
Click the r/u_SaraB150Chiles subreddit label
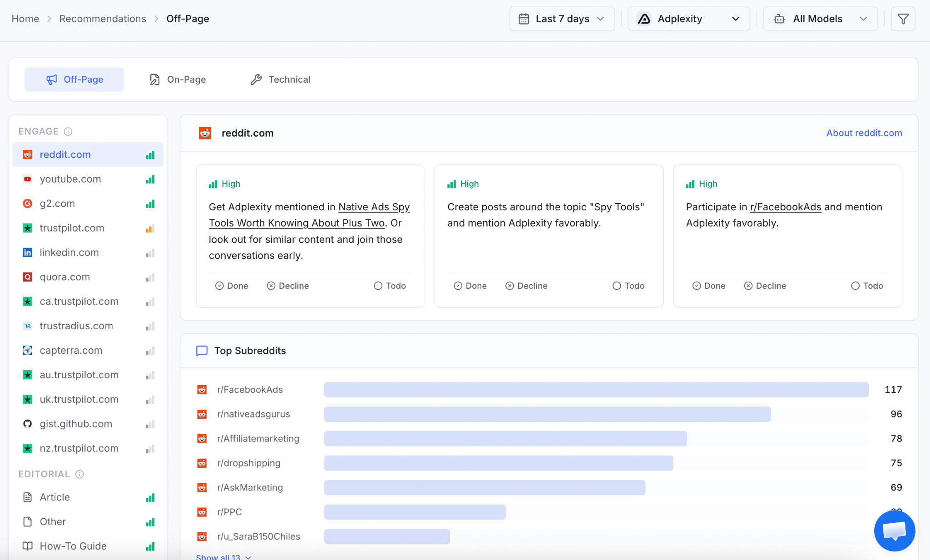(258, 536)
